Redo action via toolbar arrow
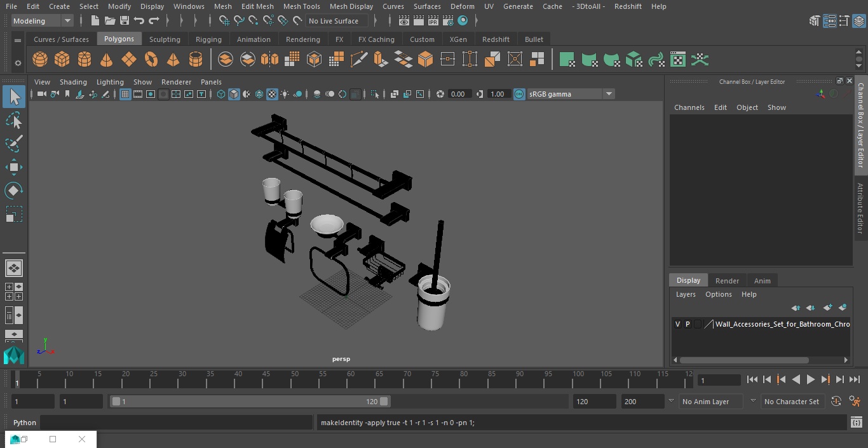 pos(154,21)
